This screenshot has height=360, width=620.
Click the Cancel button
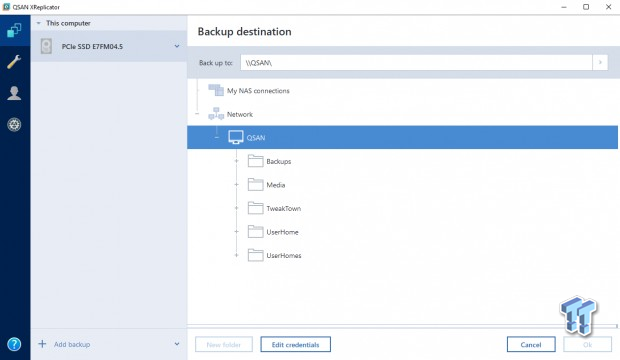(531, 345)
